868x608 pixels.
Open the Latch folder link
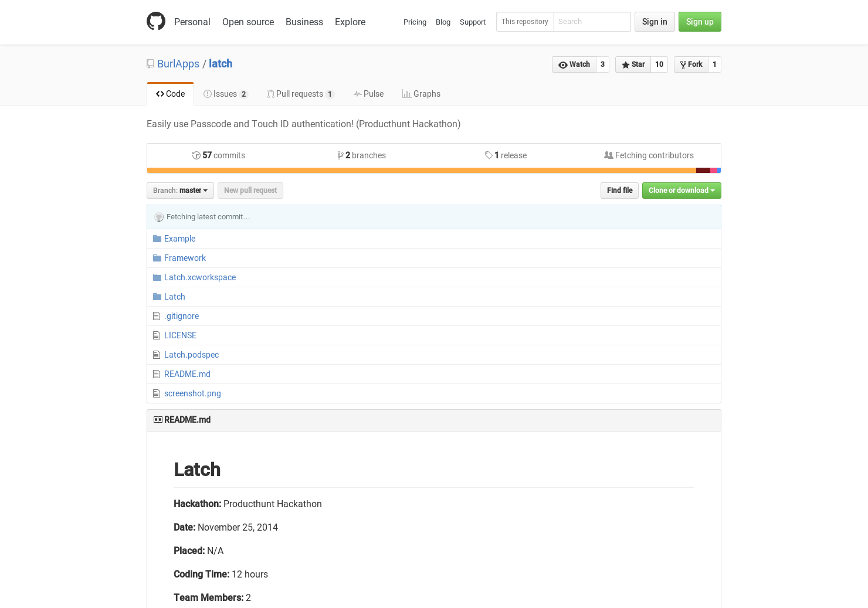(x=174, y=297)
